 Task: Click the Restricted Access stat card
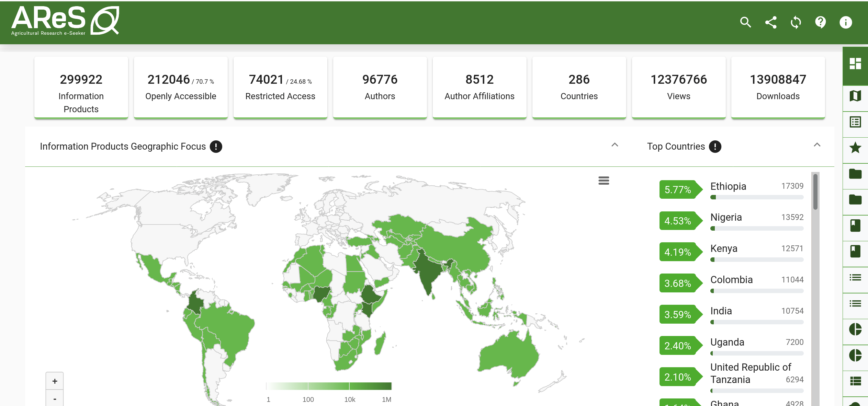(280, 88)
